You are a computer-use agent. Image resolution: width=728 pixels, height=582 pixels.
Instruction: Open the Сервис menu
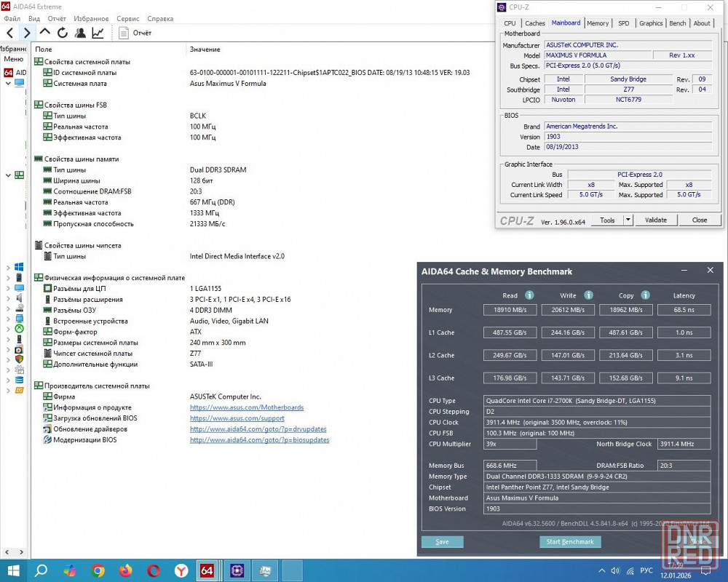(x=127, y=18)
